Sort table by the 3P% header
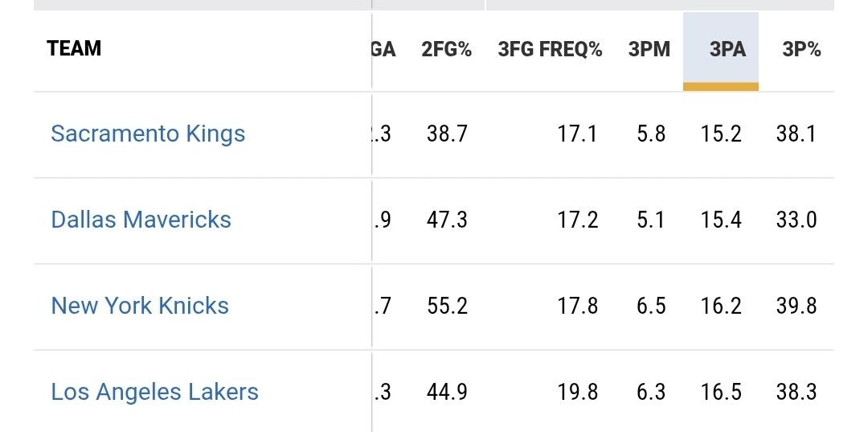Image resolution: width=868 pixels, height=432 pixels. (801, 50)
